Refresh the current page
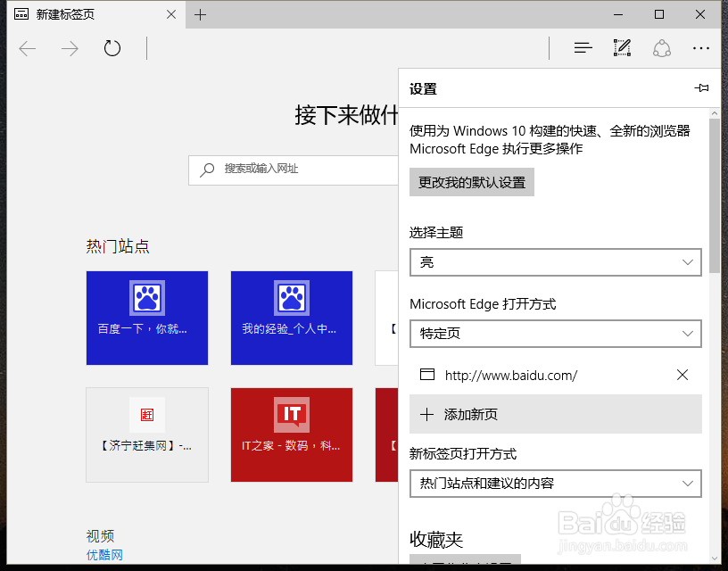 pos(112,48)
